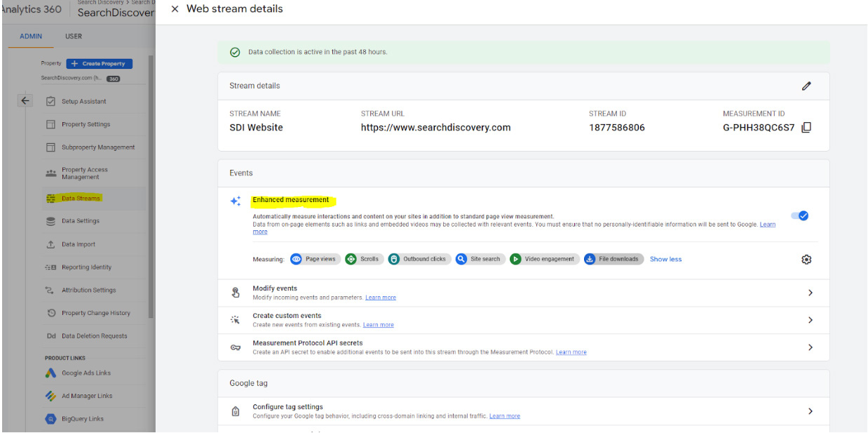Click Property Change History clock icon
Image resolution: width=868 pixels, height=433 pixels.
[51, 313]
